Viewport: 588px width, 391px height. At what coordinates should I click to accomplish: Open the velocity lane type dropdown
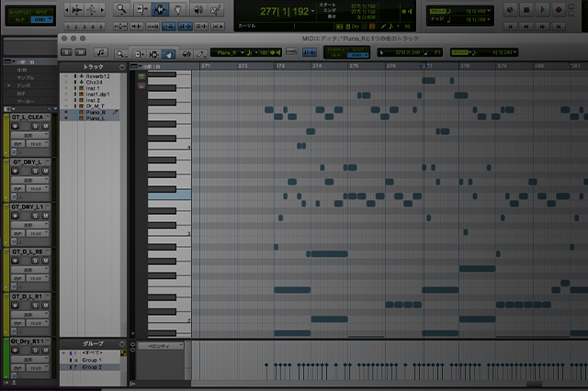tap(161, 346)
